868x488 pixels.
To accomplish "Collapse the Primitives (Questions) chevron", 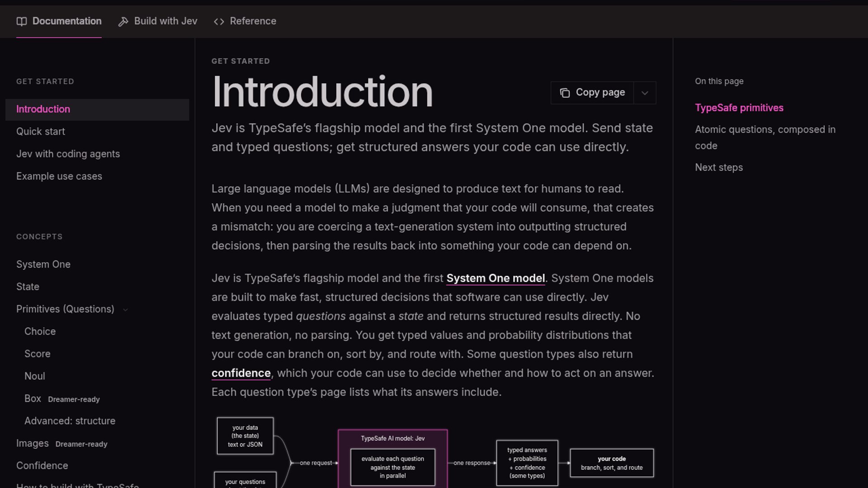I will [x=126, y=310].
